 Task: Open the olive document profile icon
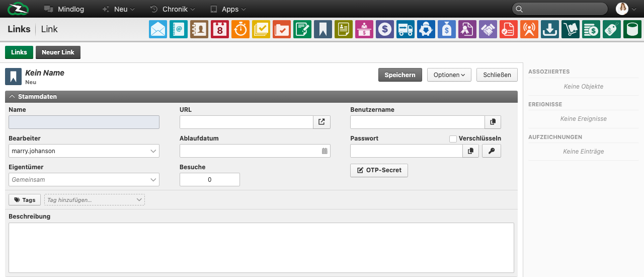[344, 29]
